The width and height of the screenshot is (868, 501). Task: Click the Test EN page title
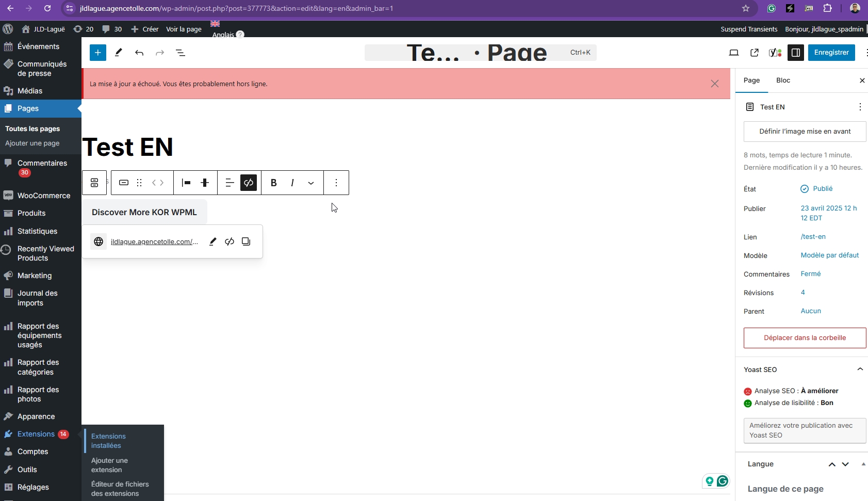coord(128,147)
